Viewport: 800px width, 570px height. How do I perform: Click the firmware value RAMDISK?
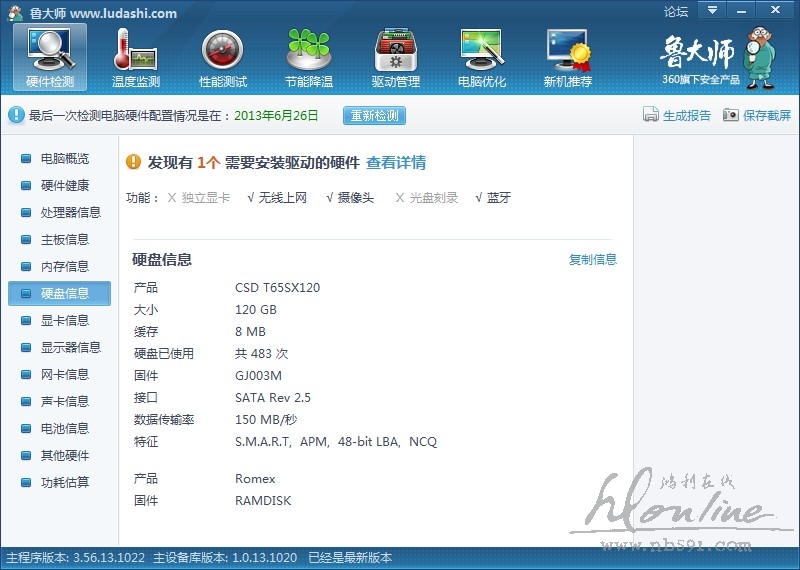[x=263, y=501]
